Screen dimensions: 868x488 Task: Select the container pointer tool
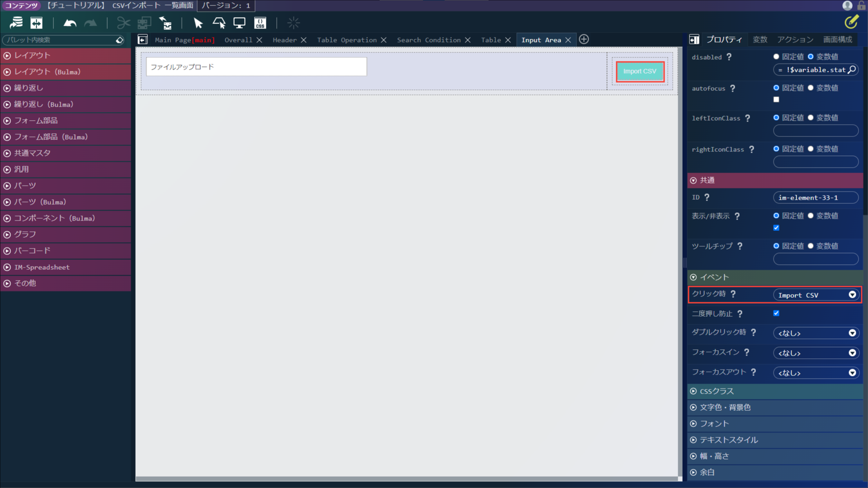click(x=219, y=23)
